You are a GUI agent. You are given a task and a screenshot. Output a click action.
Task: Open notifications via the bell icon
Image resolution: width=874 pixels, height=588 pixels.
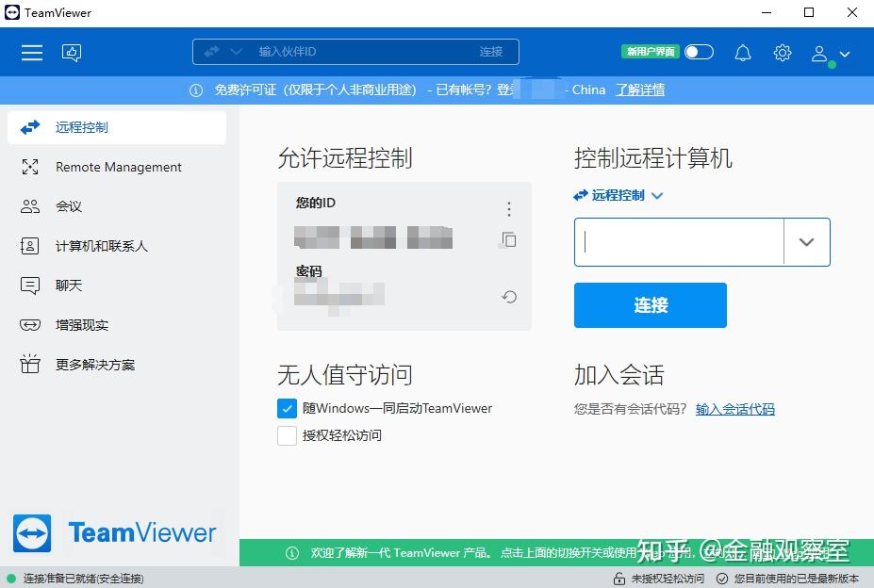[742, 52]
